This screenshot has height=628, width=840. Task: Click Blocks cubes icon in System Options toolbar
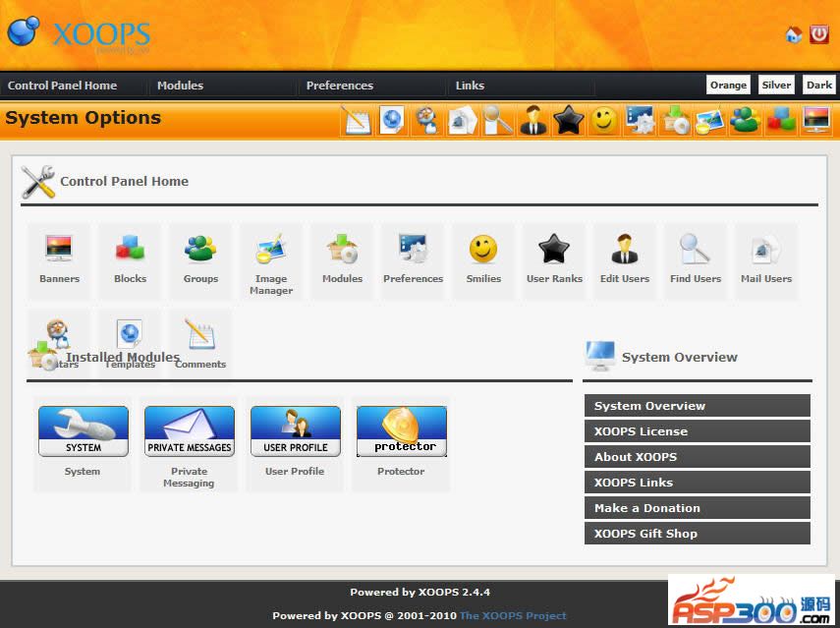click(780, 121)
